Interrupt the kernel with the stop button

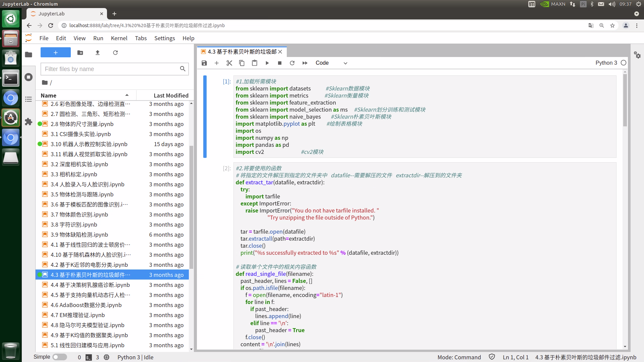click(279, 63)
